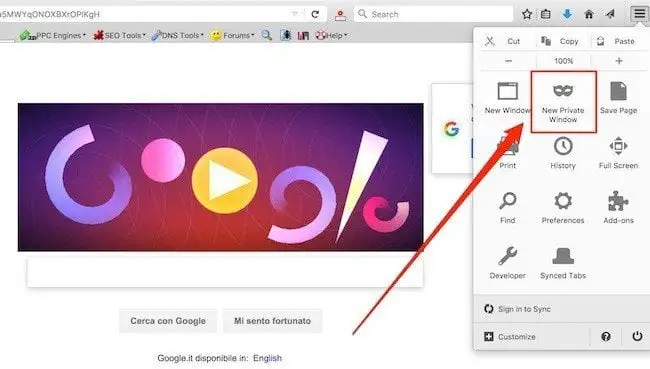This screenshot has height=369, width=650.
Task: Click Copy in the edit row
Action: [x=560, y=41]
